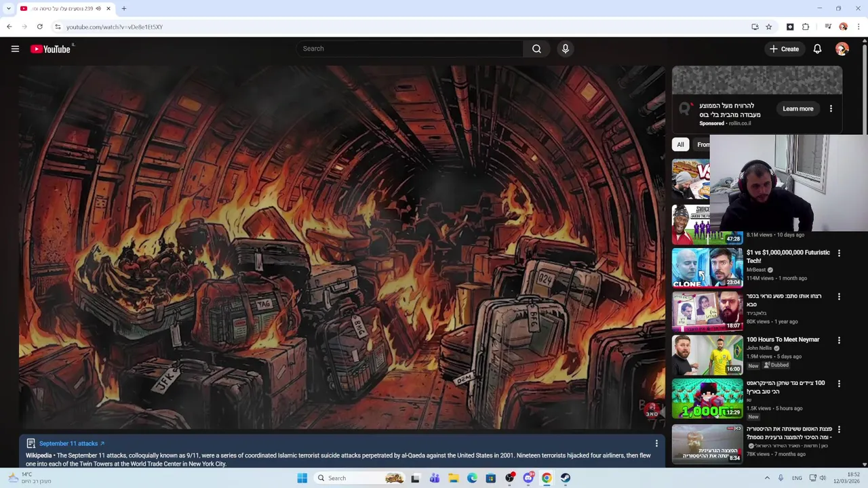
Task: Click the John Nellis channel name
Action: coord(759,348)
